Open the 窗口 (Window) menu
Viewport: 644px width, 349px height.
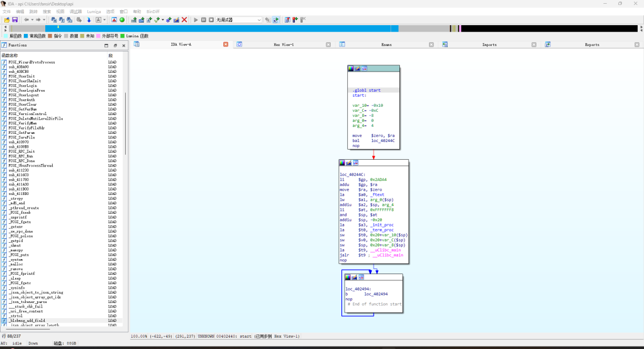tap(123, 11)
